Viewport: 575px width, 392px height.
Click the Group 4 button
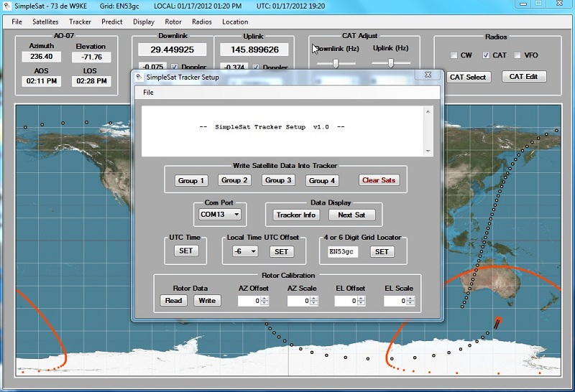[322, 181]
